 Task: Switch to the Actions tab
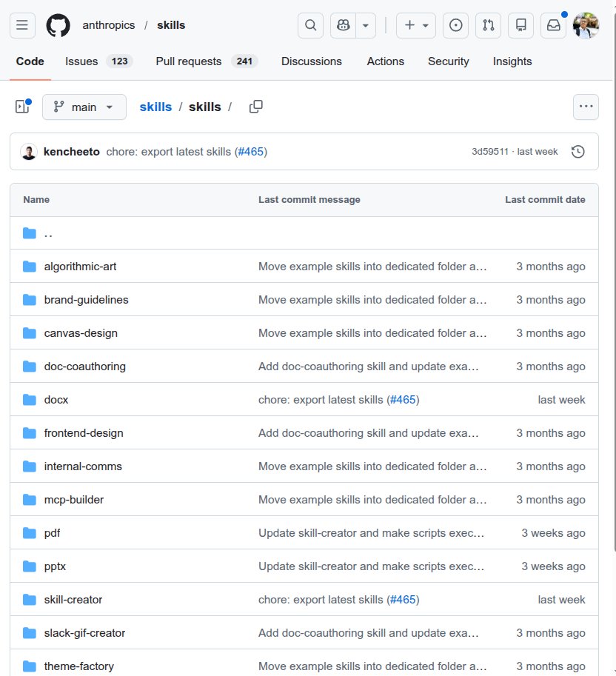click(386, 61)
